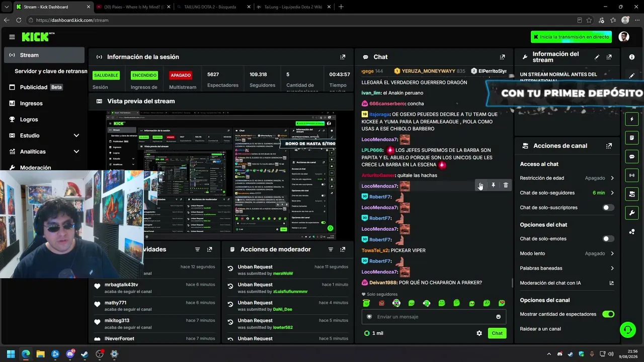Click the document sidebar icon
Image resolution: width=644 pixels, height=362 pixels.
(632, 138)
